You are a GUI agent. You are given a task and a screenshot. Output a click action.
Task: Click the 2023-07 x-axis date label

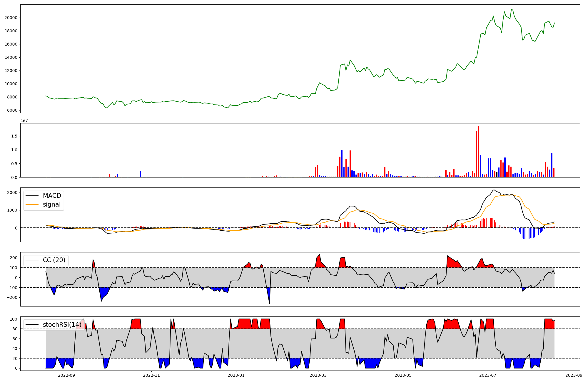coord(488,375)
